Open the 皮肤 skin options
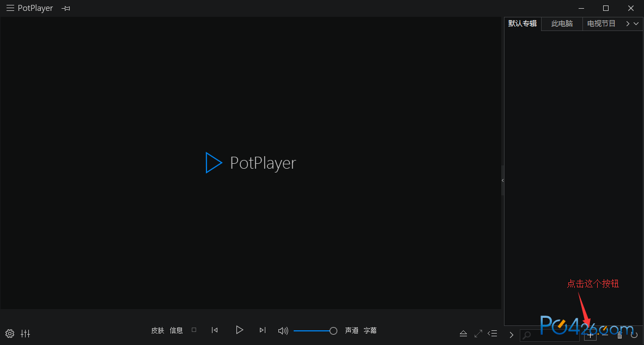Viewport: 644px width, 345px height. pos(157,331)
